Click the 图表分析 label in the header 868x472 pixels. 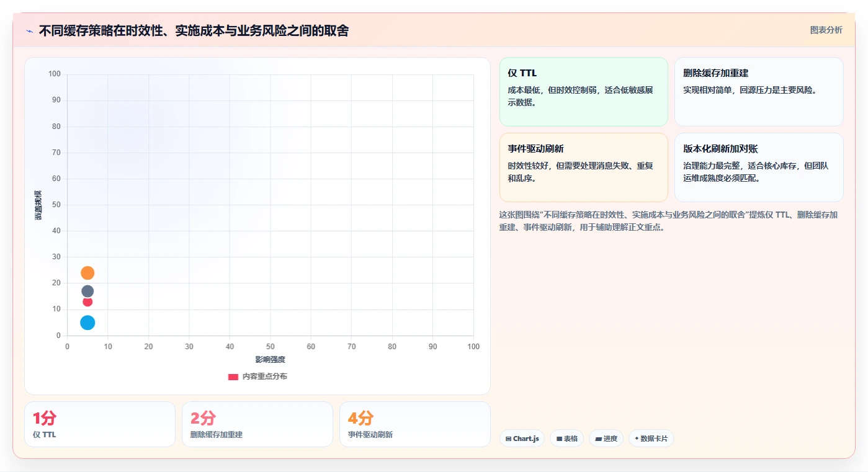pos(826,30)
